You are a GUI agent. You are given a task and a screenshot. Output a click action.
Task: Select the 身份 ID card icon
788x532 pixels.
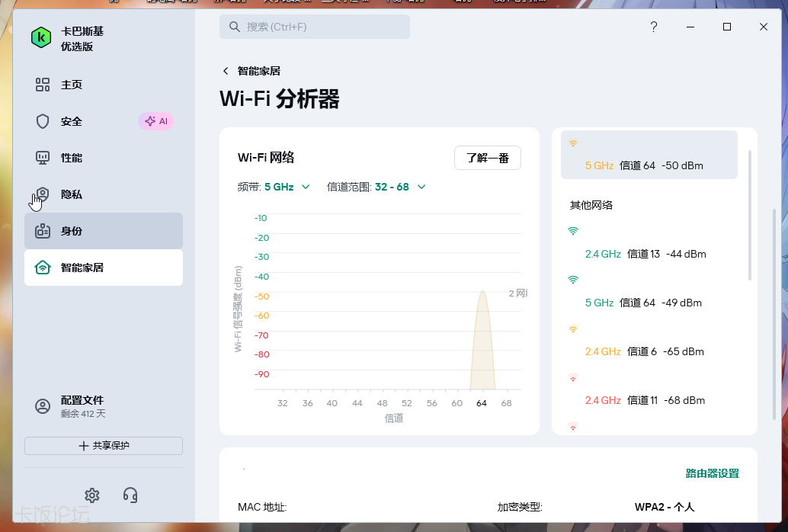click(x=43, y=231)
